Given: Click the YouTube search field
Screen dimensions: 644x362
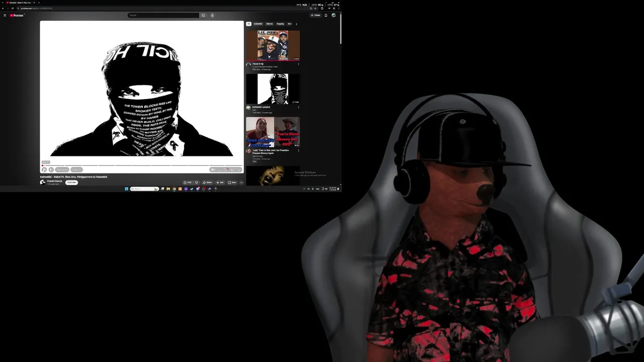Looking at the screenshot, I should click(164, 15).
